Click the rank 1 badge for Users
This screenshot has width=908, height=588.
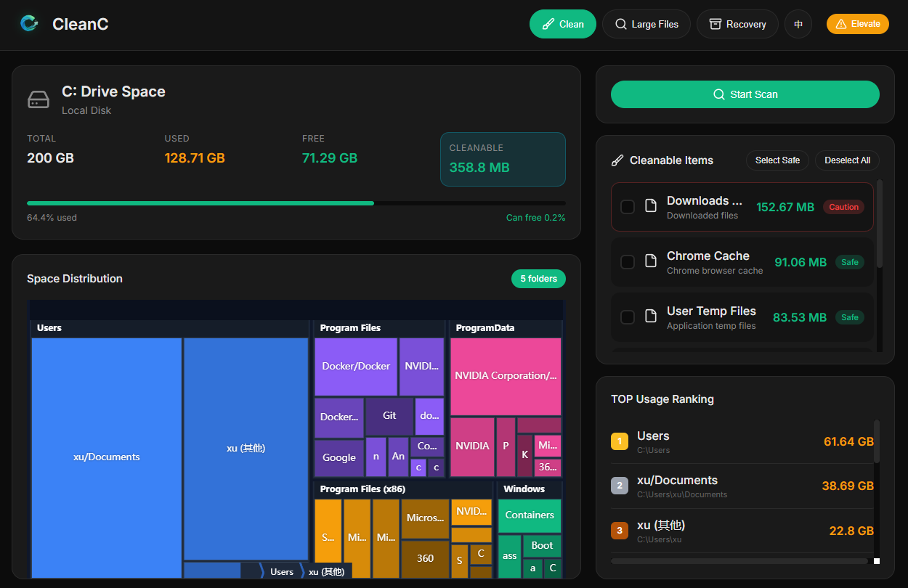click(x=619, y=441)
